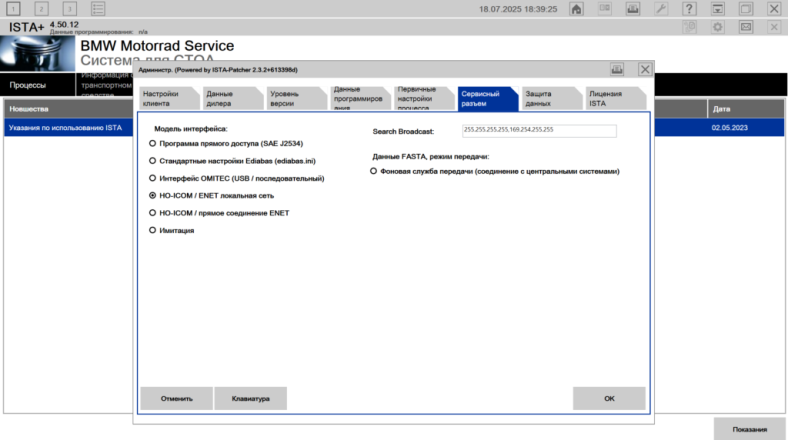Click the date 02.05.2023 cell
Viewport: 788px width, 440px height.
(x=729, y=128)
